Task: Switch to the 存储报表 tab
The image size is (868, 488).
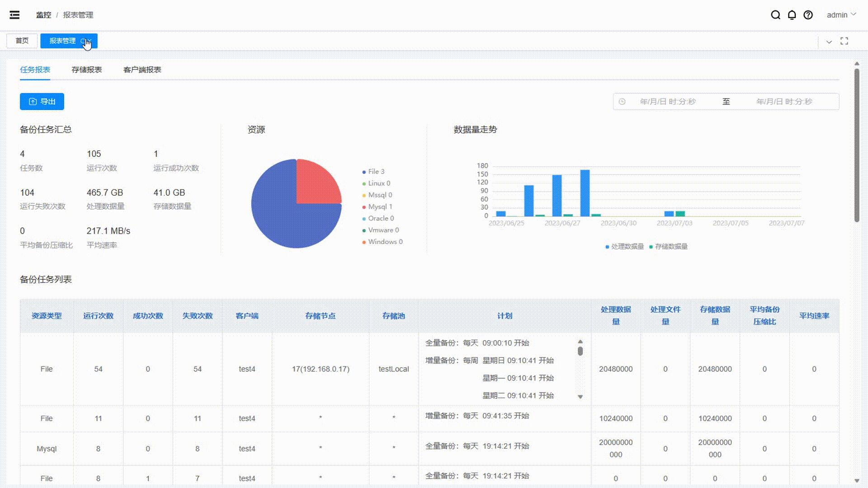Action: click(x=87, y=70)
